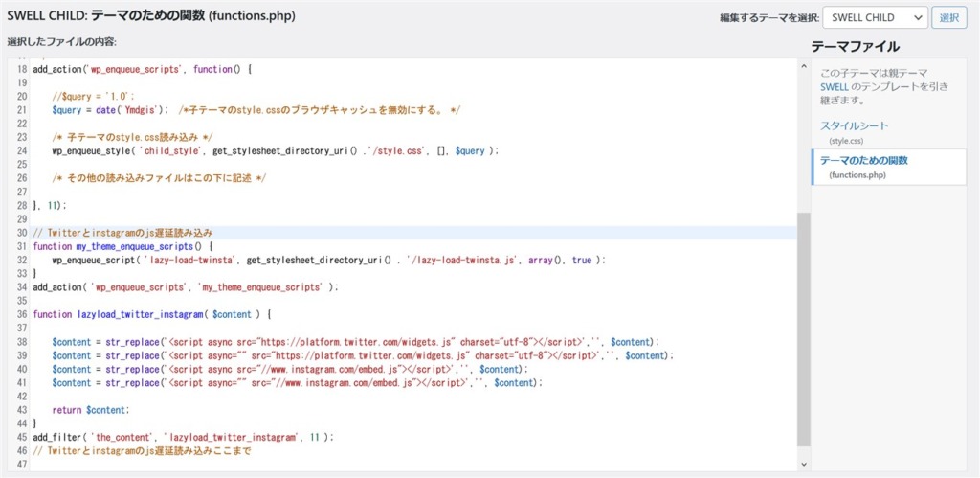The width and height of the screenshot is (980, 478).
Task: Click add_filter the_content on line 45
Action: coord(184,437)
